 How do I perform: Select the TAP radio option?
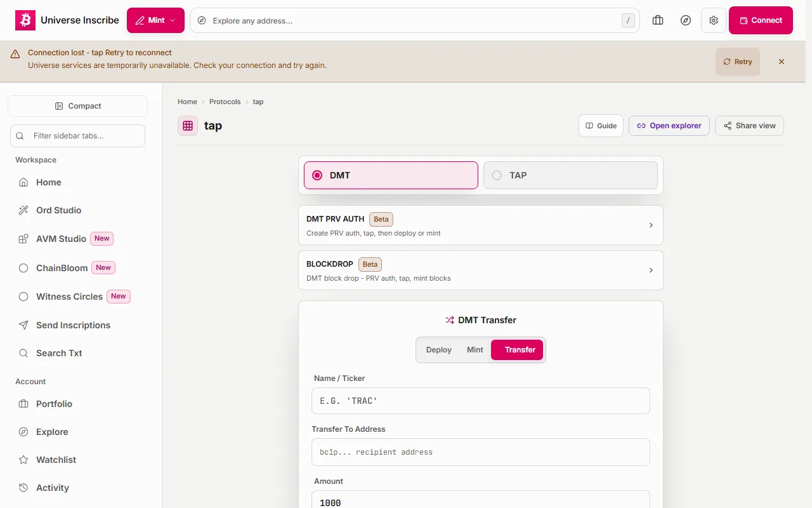click(570, 175)
